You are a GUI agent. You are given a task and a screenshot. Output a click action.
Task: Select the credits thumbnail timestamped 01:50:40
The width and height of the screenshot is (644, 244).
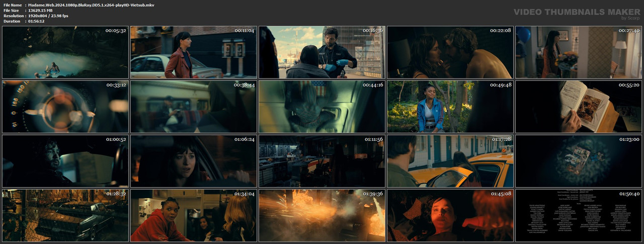579,215
